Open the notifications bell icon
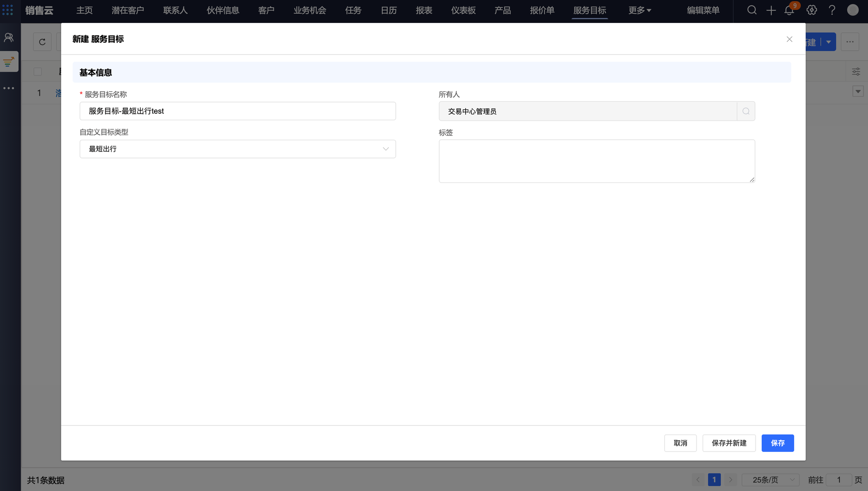The image size is (868, 491). tap(789, 10)
